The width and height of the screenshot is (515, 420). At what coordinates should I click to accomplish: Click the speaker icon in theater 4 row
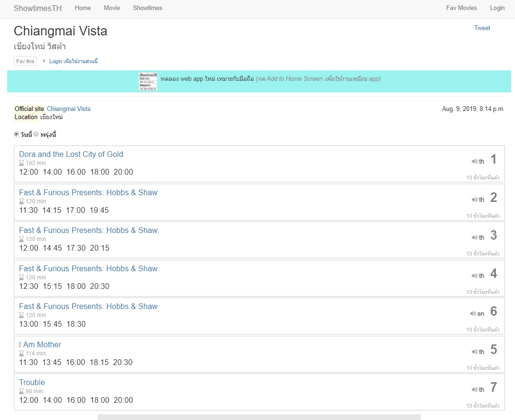pos(475,276)
